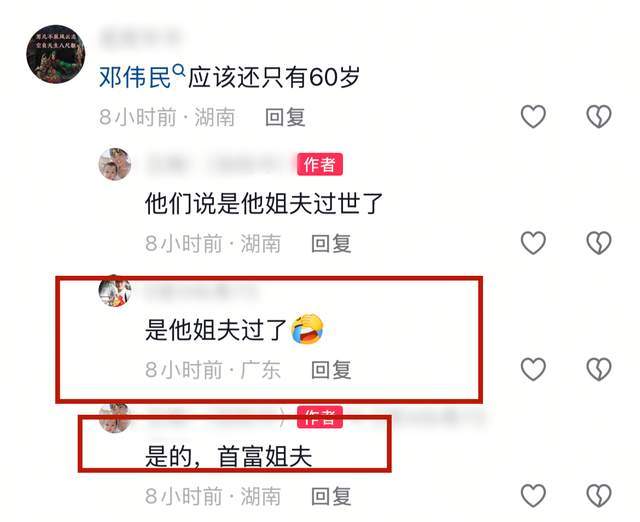Reply to the "是他姐夫过了" comment
Image resolution: width=640 pixels, height=522 pixels.
[x=331, y=370]
